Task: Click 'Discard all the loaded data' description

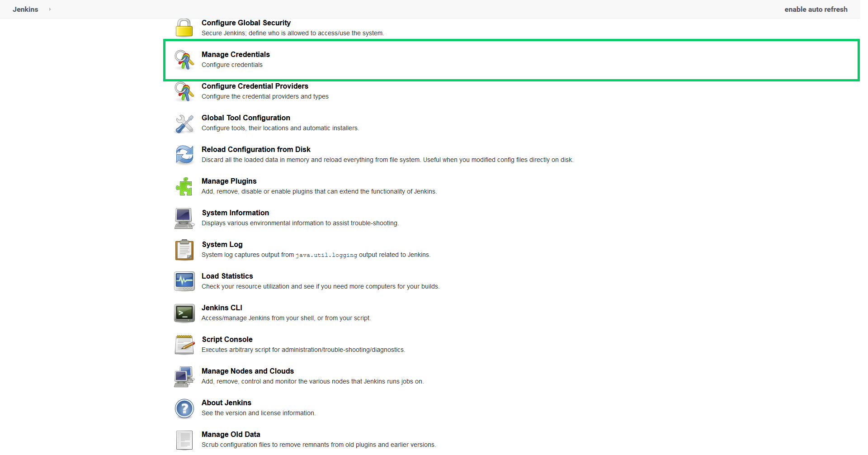Action: point(387,160)
